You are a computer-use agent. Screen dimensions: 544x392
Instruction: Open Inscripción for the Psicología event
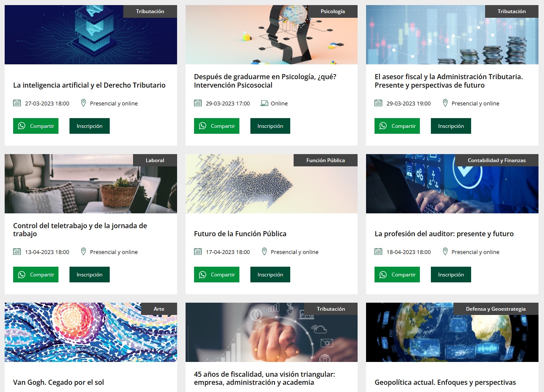[x=270, y=126]
